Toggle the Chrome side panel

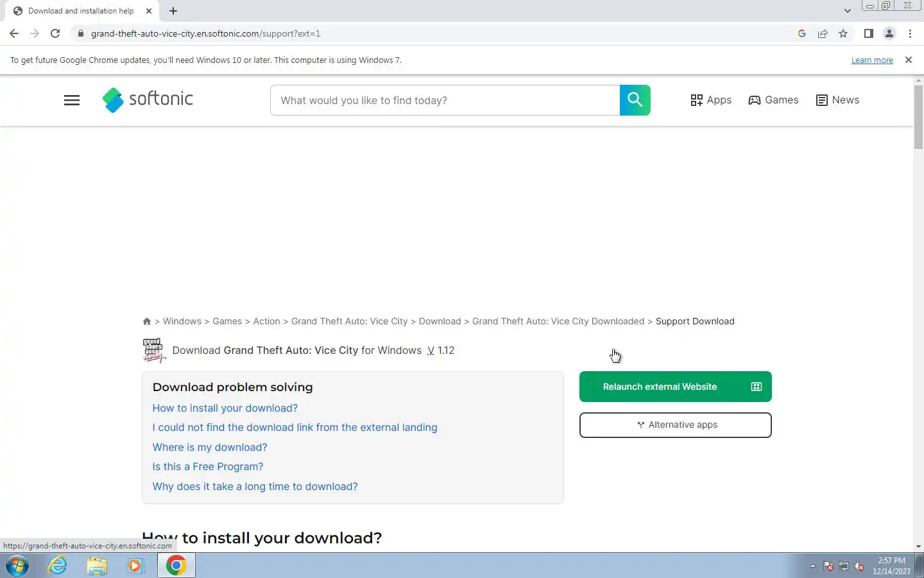pos(868,33)
